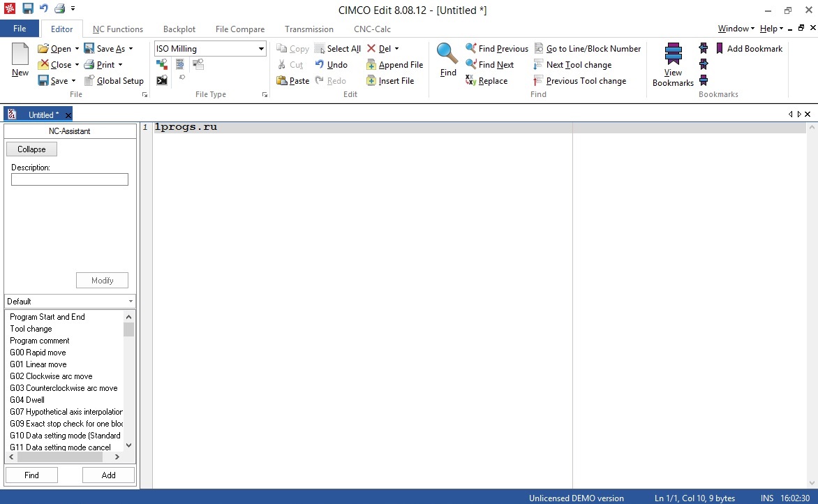Expand the Default dropdown in NC-Assistant
This screenshot has width=818, height=504.
pyautogui.click(x=131, y=301)
